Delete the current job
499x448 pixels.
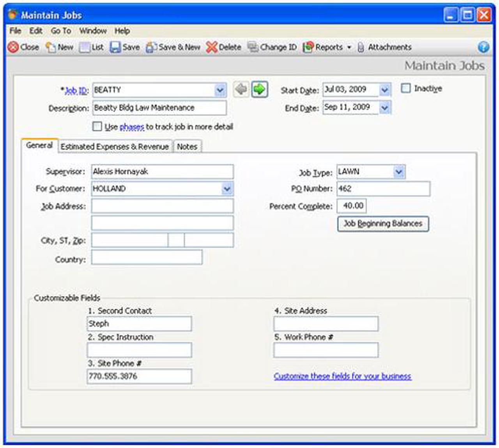[212, 47]
